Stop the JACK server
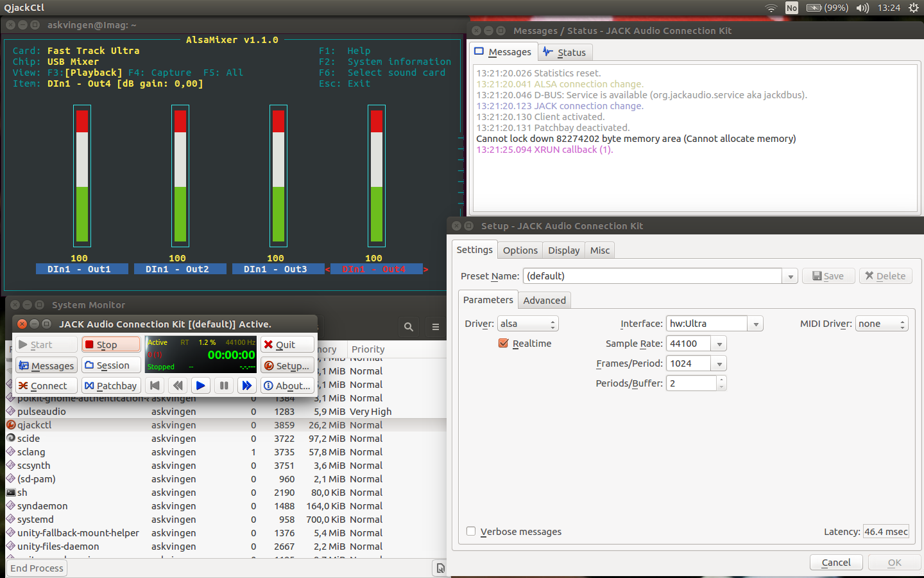 pos(111,345)
